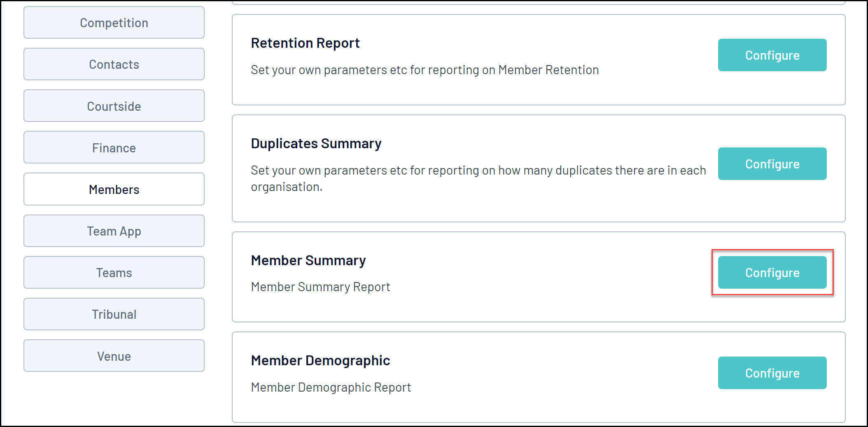Select the Members category
Image resolution: width=868 pixels, height=427 pixels.
tap(114, 189)
